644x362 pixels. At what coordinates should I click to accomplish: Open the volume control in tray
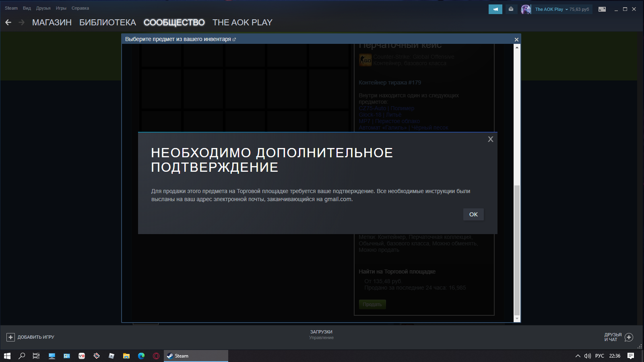click(x=588, y=356)
